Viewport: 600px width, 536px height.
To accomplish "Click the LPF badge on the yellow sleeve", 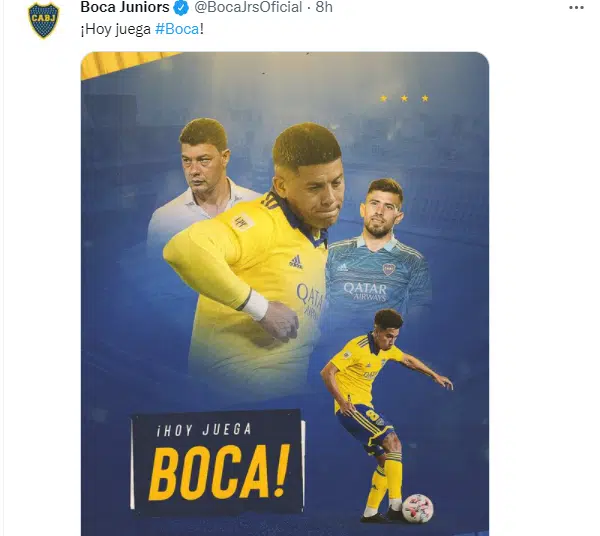I will coord(241,222).
